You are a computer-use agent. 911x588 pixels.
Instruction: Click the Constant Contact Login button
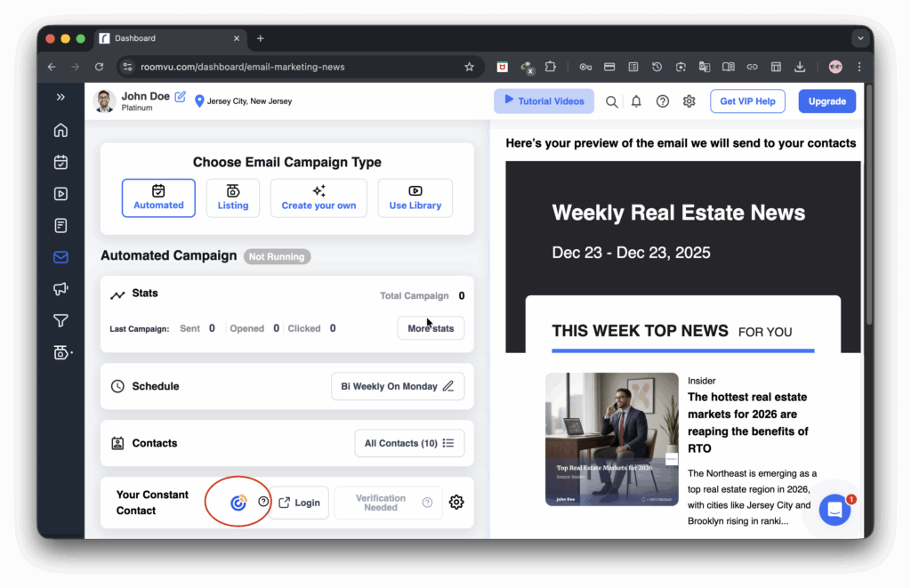click(299, 503)
